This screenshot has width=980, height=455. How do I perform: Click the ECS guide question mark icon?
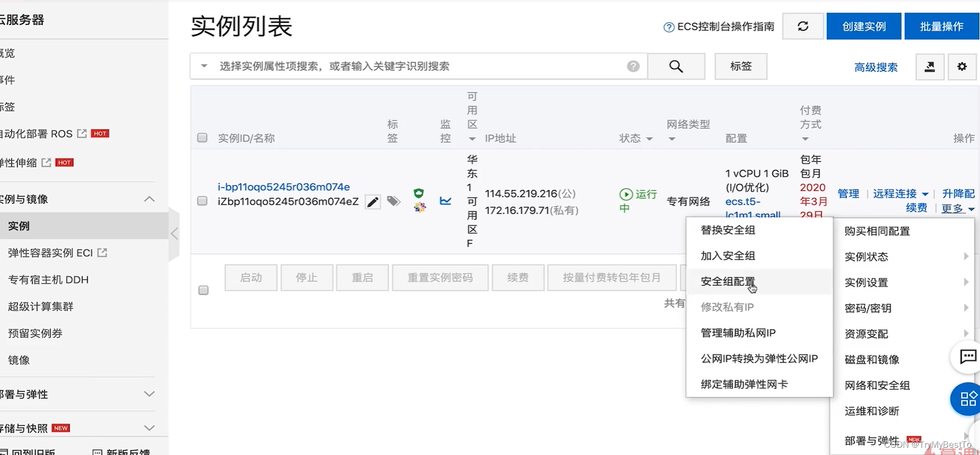[x=669, y=27]
